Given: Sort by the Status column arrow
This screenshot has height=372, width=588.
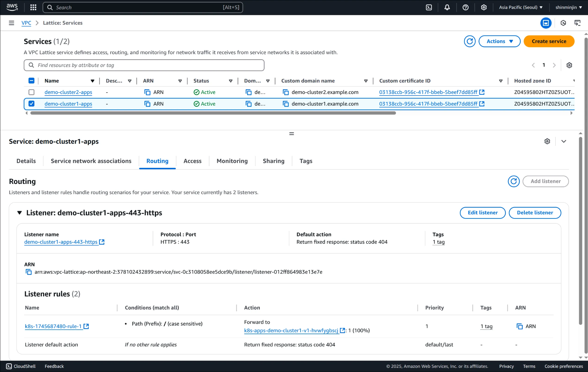Looking at the screenshot, I should (231, 81).
